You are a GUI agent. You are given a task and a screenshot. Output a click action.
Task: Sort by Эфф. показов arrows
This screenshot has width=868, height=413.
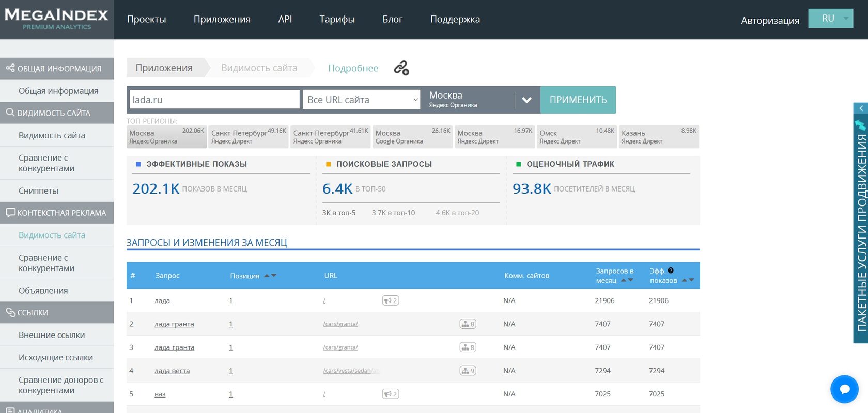(688, 280)
